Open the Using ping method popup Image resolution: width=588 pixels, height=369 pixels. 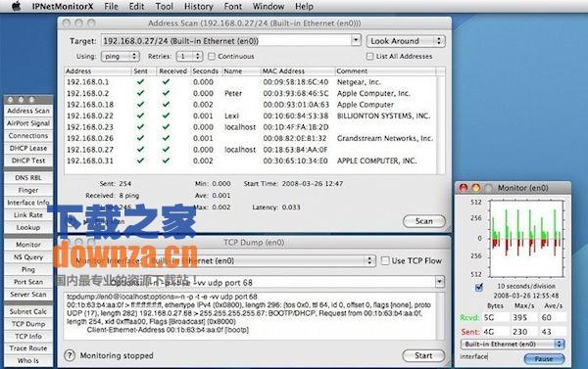(121, 56)
